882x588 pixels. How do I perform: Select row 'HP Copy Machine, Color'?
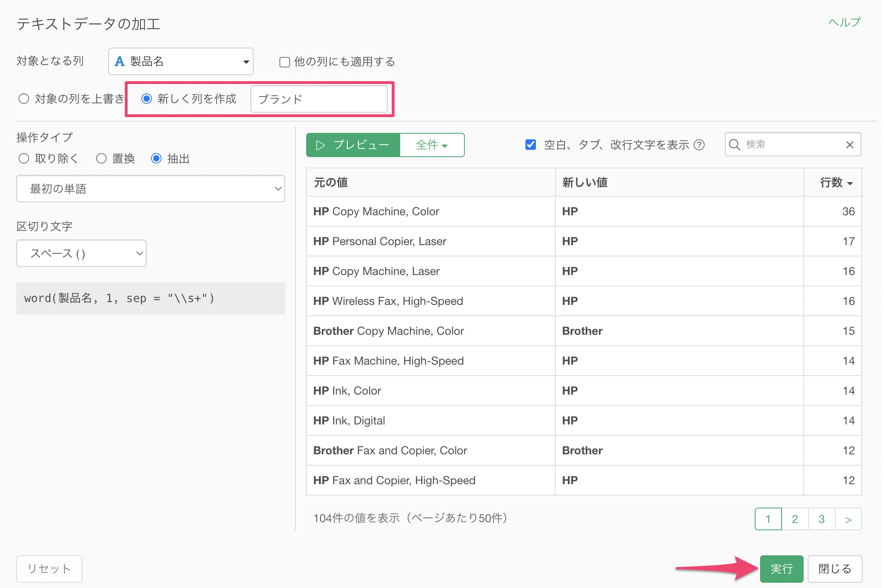coord(584,212)
